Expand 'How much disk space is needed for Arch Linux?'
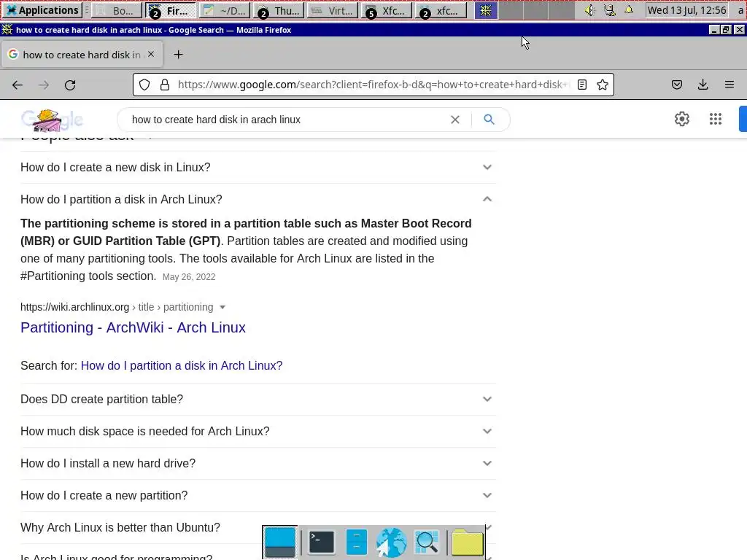Image resolution: width=747 pixels, height=560 pixels. coord(258,432)
